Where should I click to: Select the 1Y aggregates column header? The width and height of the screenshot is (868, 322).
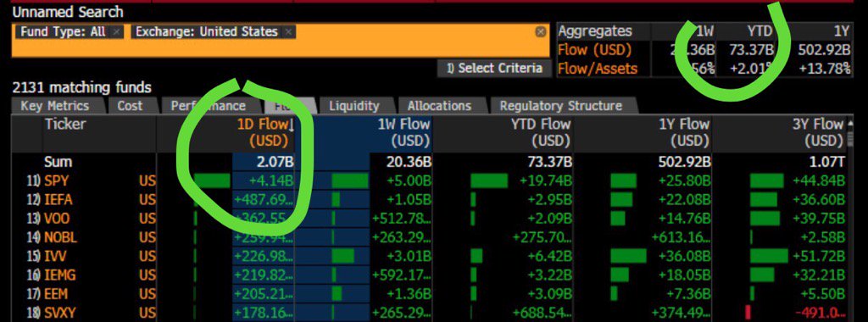(842, 31)
